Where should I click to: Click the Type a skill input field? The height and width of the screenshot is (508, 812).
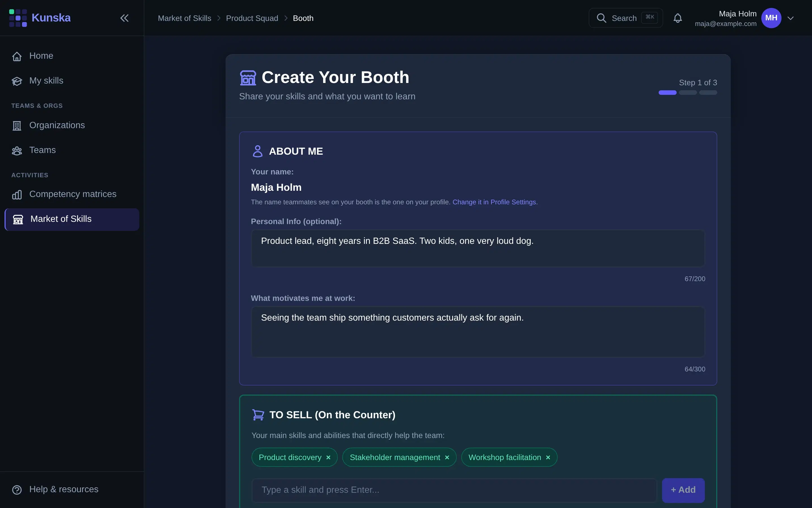454,490
